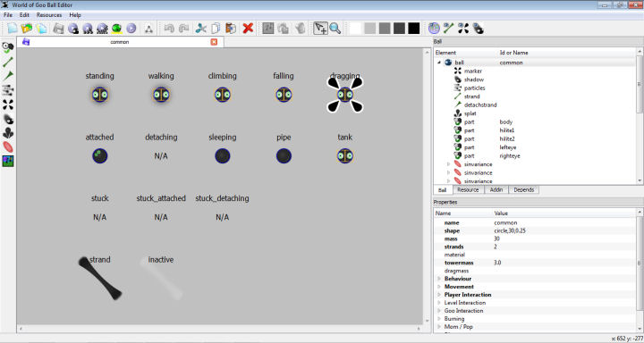The width and height of the screenshot is (644, 343).
Task: Select the pointer selection tool
Action: pos(320,29)
